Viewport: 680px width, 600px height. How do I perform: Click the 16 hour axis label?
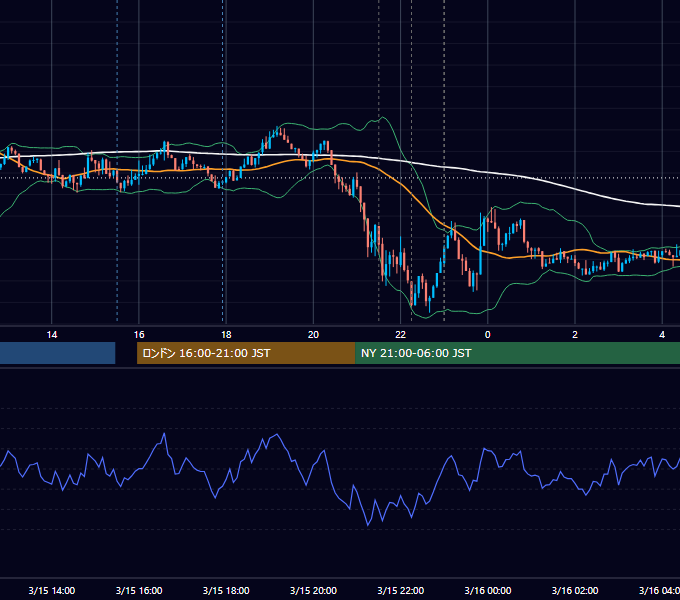tap(139, 335)
